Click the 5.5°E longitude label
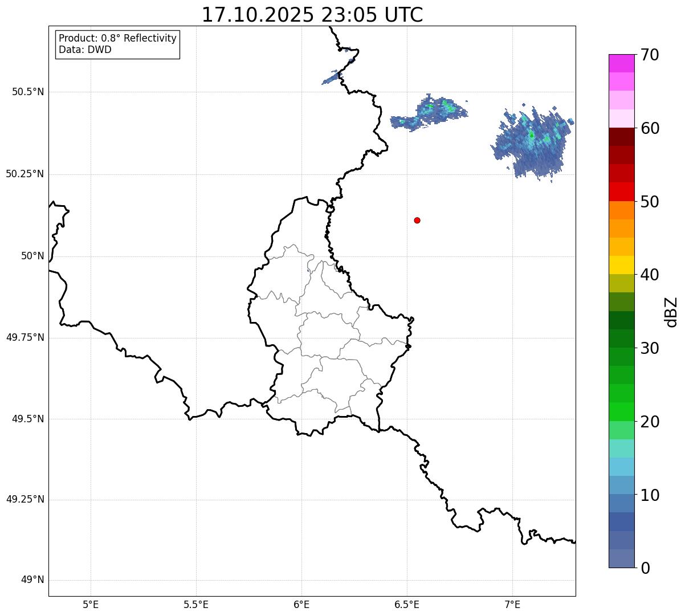The height and width of the screenshot is (616, 685). pos(196,604)
